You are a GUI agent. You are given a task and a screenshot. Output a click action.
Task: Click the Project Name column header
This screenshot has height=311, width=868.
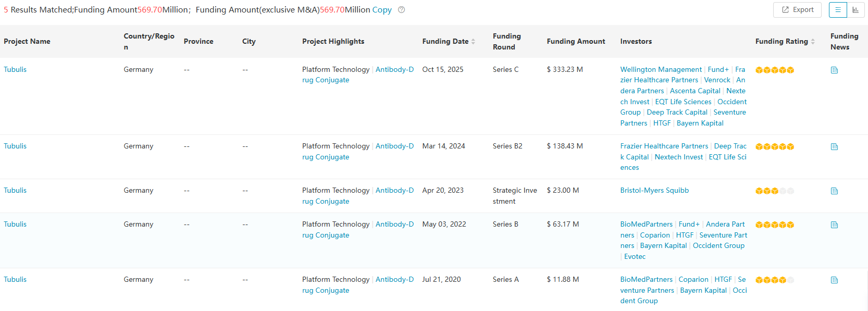(27, 41)
